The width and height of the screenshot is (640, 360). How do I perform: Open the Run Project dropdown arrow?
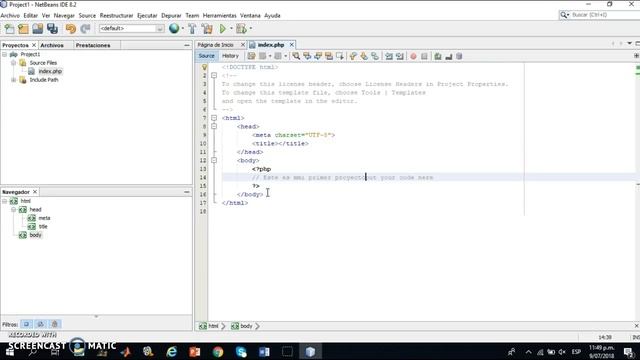tap(231, 28)
